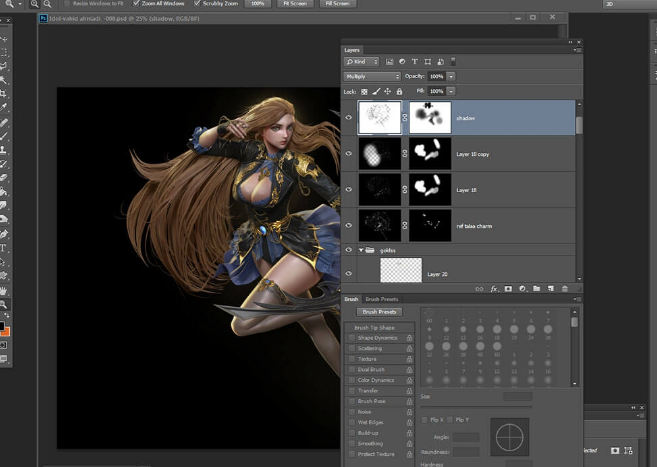The image size is (657, 467).
Task: Add a layer style with fx icon
Action: click(x=494, y=289)
